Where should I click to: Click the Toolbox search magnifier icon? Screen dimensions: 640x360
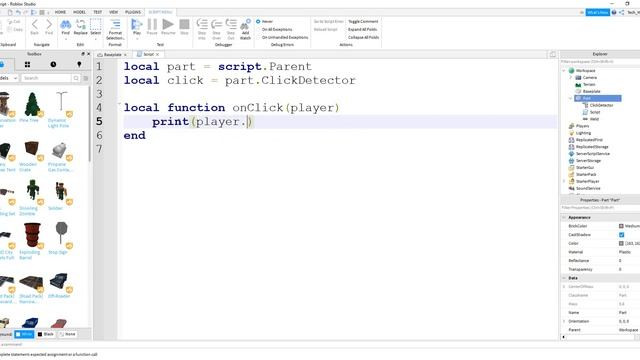tap(76, 78)
